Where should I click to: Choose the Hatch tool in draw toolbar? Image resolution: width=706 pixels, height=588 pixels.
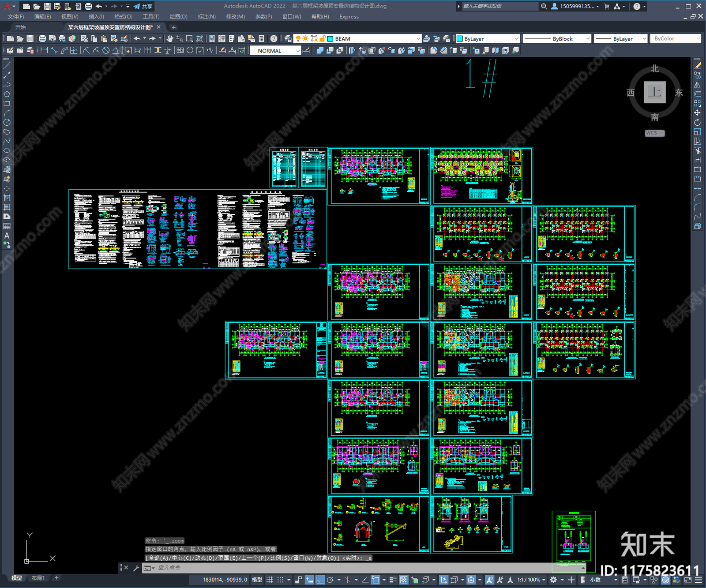[7, 198]
